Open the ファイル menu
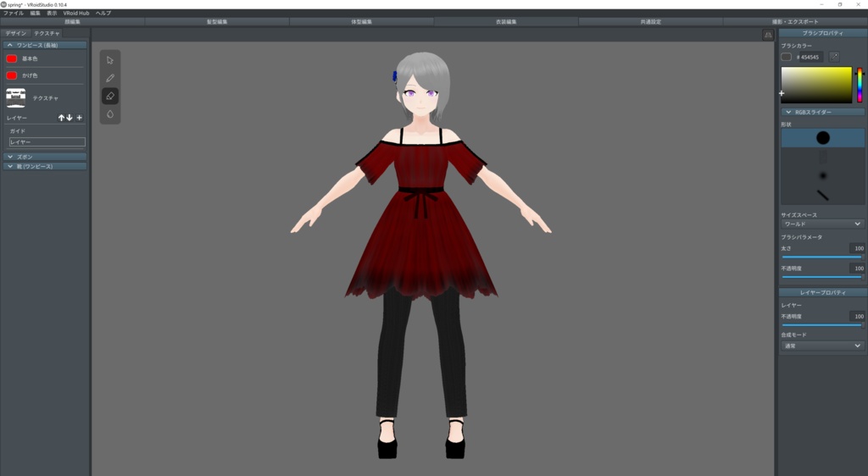The height and width of the screenshot is (476, 868). pyautogui.click(x=14, y=14)
